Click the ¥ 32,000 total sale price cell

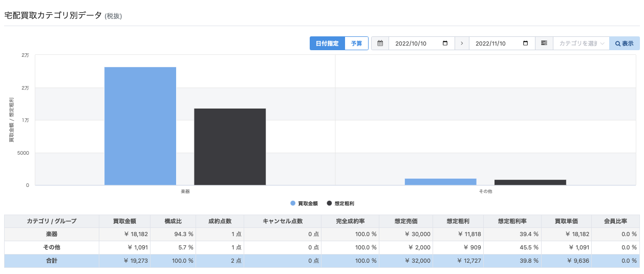click(406, 261)
